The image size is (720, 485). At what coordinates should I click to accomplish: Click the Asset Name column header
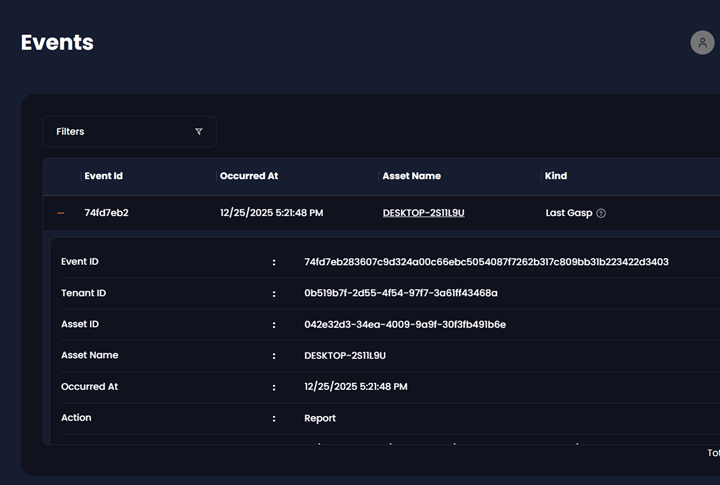click(411, 176)
